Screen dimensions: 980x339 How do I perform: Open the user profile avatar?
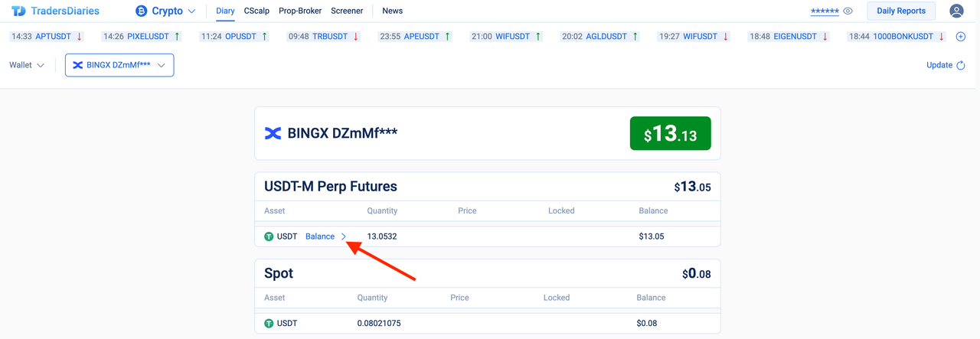(x=956, y=11)
